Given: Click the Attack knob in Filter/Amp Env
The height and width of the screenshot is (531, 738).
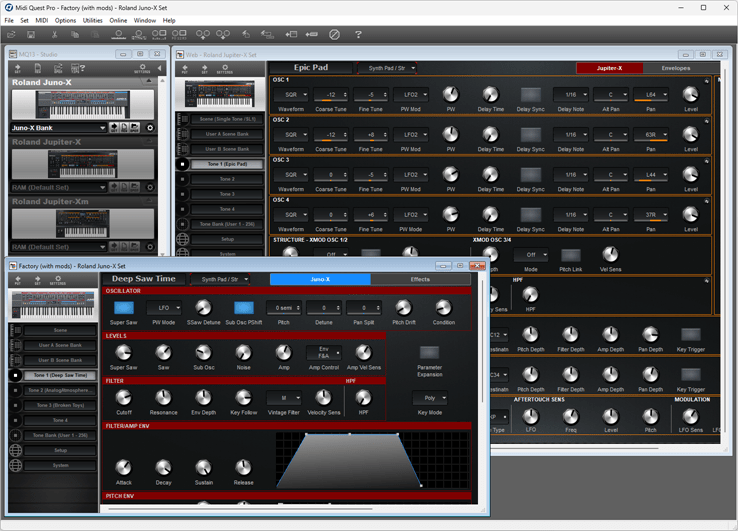Looking at the screenshot, I should (124, 467).
